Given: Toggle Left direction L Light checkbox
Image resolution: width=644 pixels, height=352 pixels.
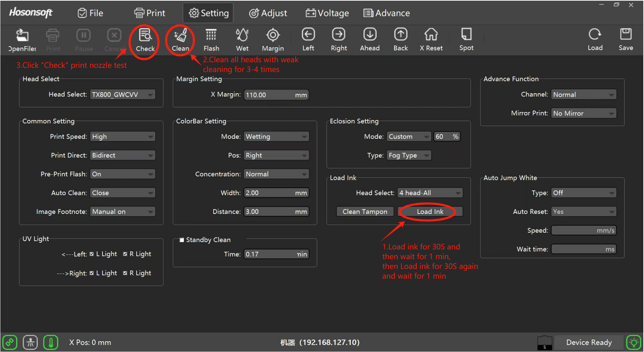Looking at the screenshot, I should point(92,254).
